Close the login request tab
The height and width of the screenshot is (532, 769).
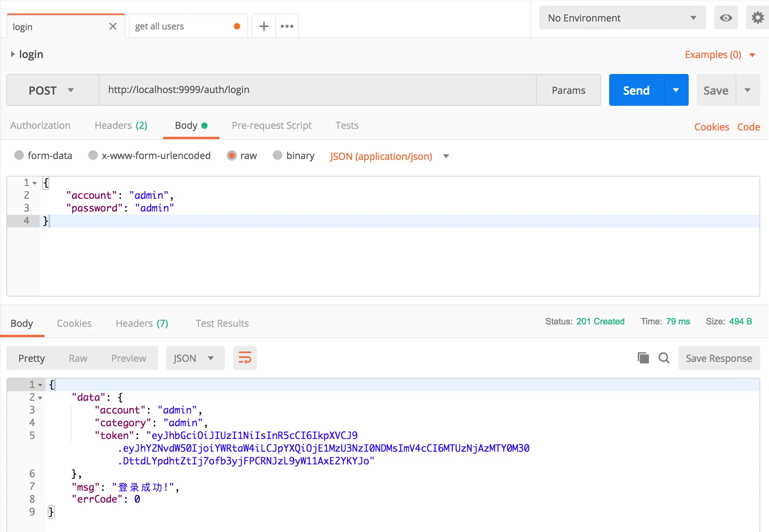113,26
